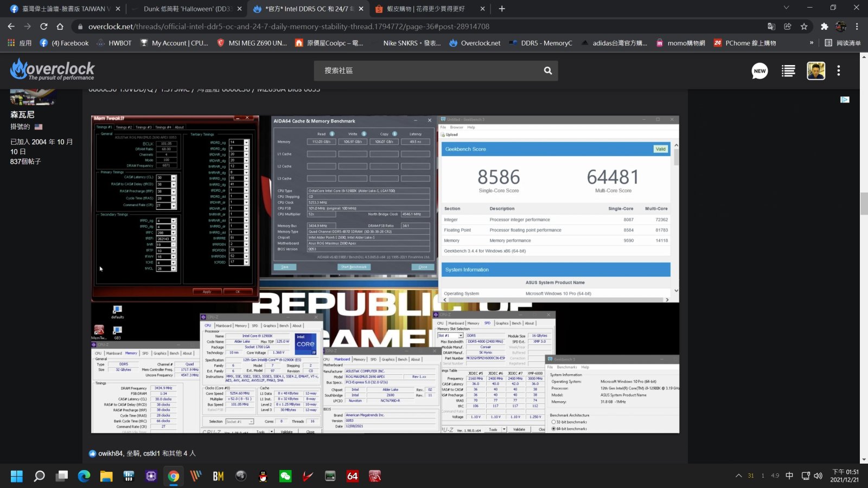
Task: Open the clock showing 下午 01:51
Action: point(846,476)
